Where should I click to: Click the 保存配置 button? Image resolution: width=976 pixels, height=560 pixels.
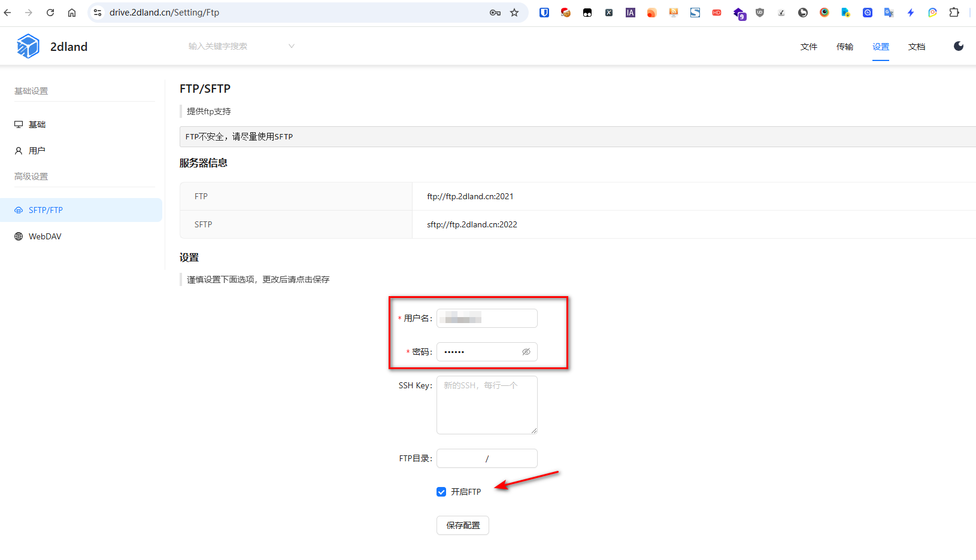pyautogui.click(x=462, y=525)
